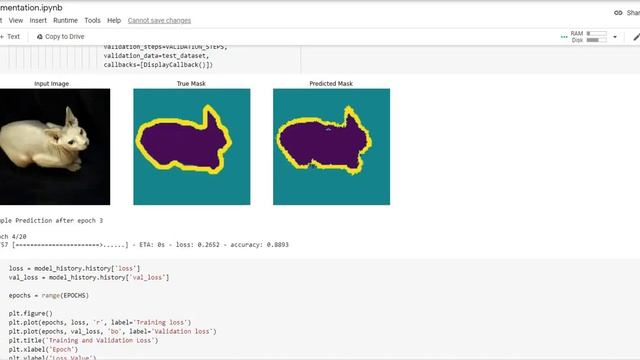Open the runtime connection dropdown arrow
The image size is (640, 360).
point(615,37)
